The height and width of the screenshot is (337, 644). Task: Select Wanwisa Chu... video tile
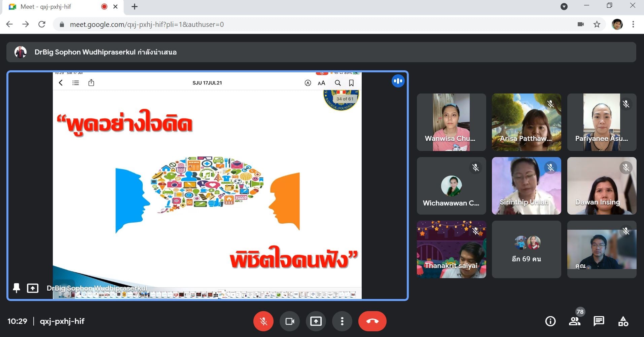[451, 122]
